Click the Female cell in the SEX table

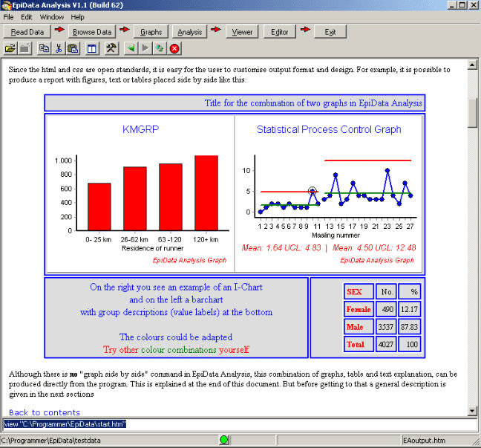click(x=359, y=309)
